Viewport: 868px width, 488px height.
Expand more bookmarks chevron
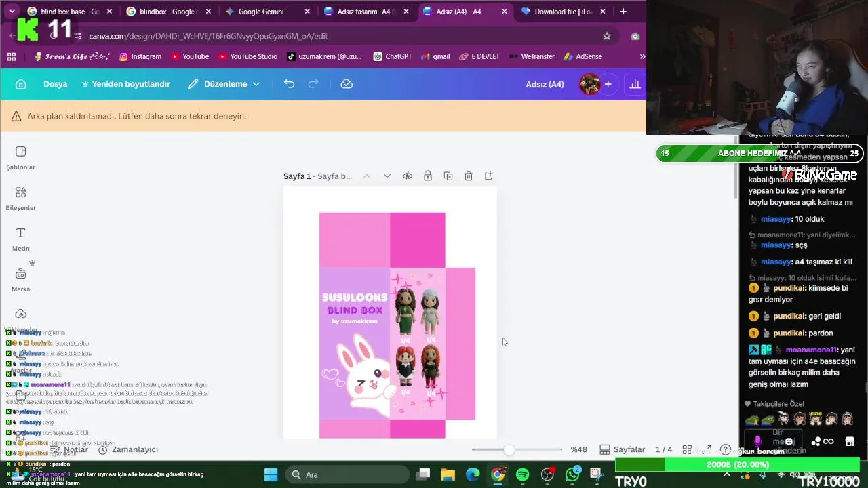click(642, 57)
